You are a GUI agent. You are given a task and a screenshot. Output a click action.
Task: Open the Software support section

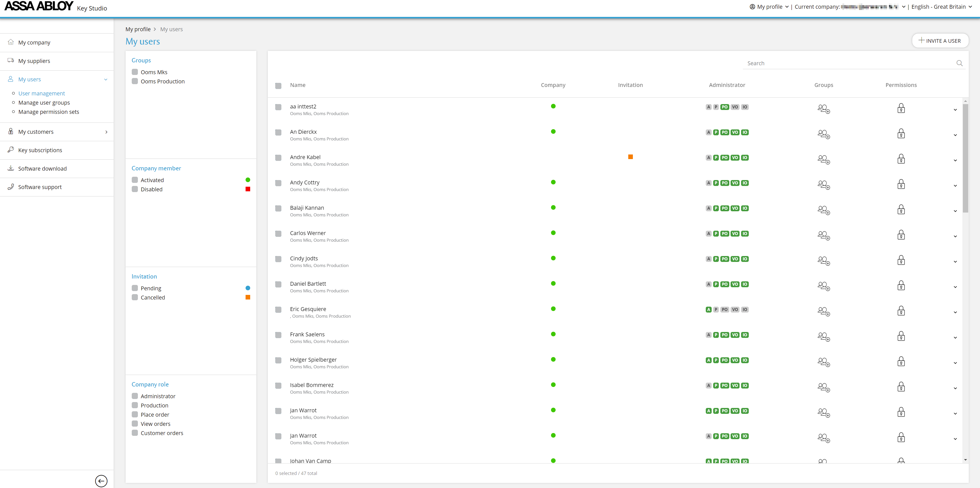40,187
